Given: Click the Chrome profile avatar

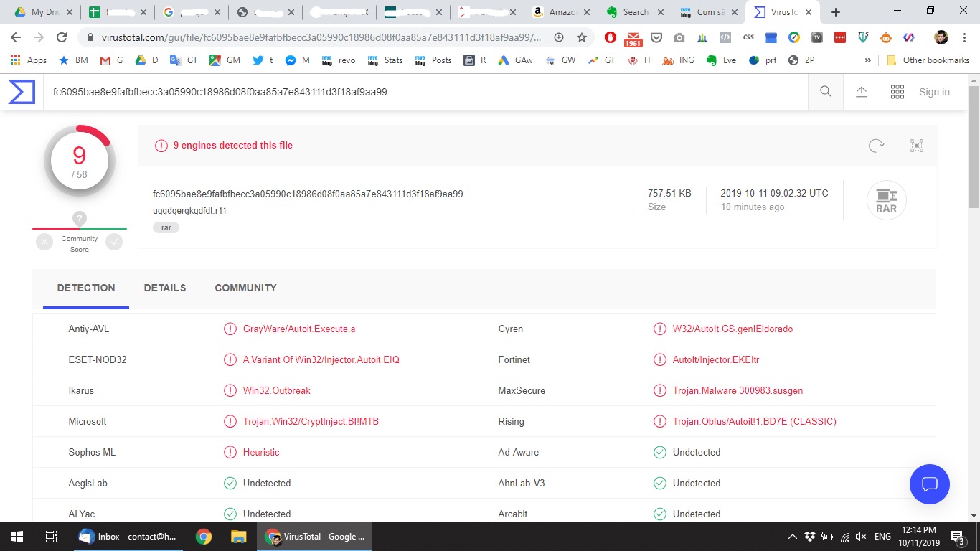Looking at the screenshot, I should pyautogui.click(x=941, y=37).
